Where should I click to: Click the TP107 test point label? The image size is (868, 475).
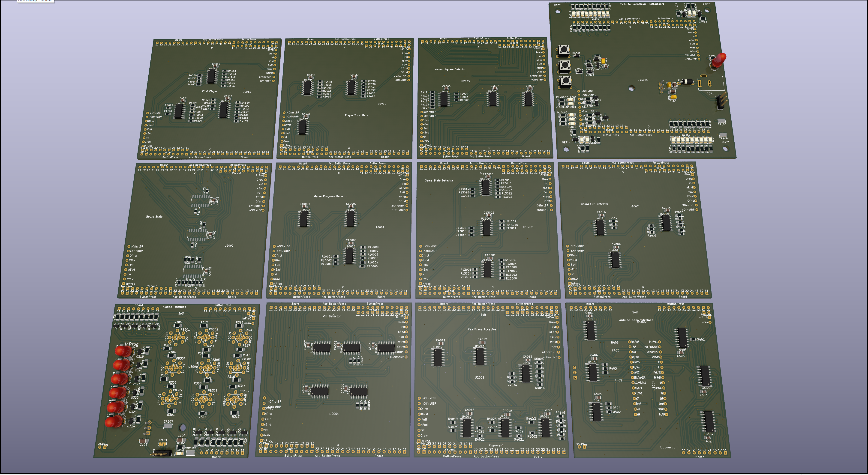(168, 421)
